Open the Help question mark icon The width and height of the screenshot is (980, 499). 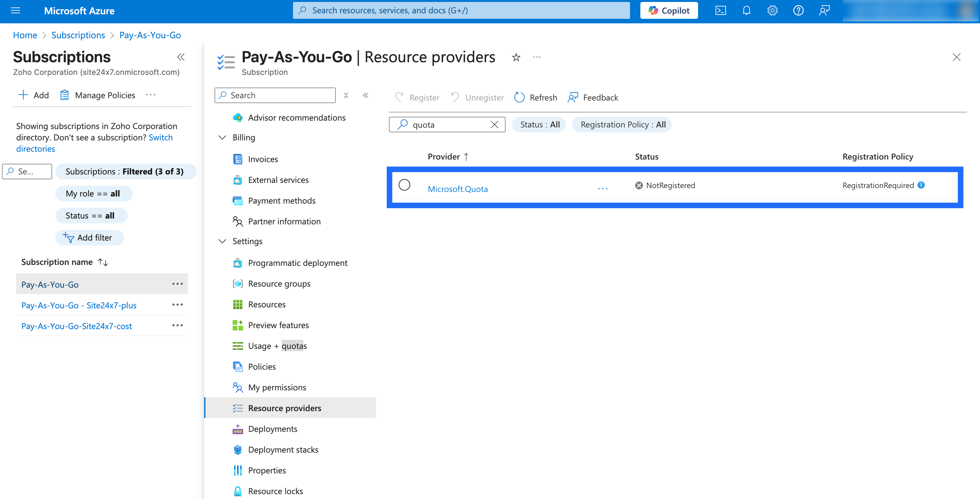pyautogui.click(x=799, y=10)
